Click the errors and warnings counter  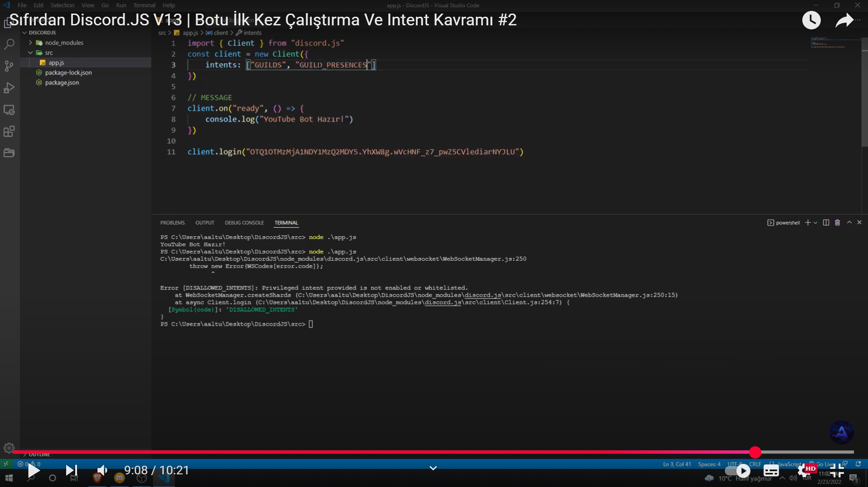(29, 464)
